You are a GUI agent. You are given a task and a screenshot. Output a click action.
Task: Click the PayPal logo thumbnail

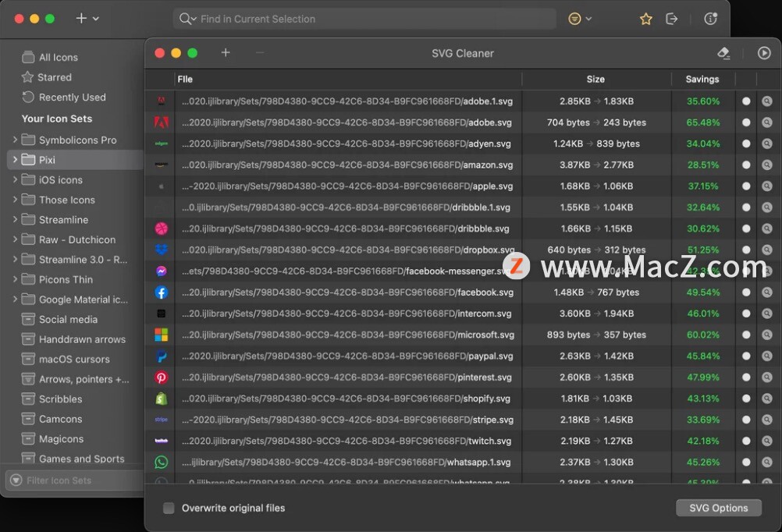click(161, 356)
